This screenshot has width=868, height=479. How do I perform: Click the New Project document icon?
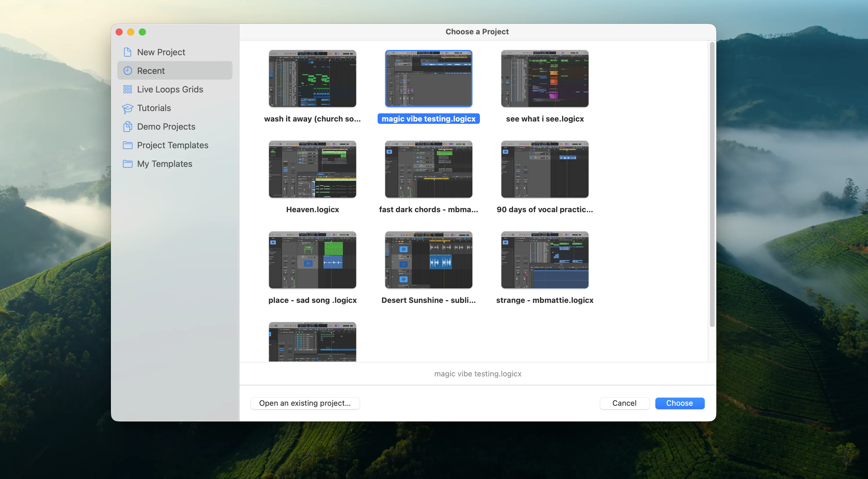(127, 52)
